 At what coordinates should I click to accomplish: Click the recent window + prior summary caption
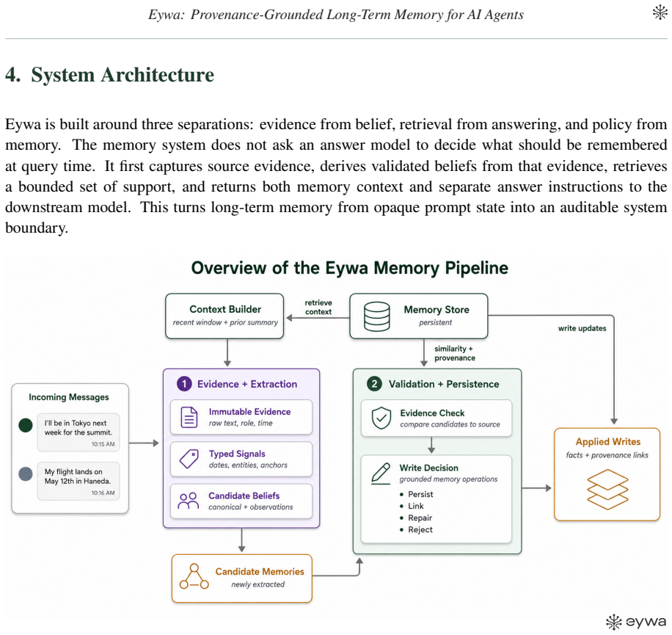coord(225,322)
